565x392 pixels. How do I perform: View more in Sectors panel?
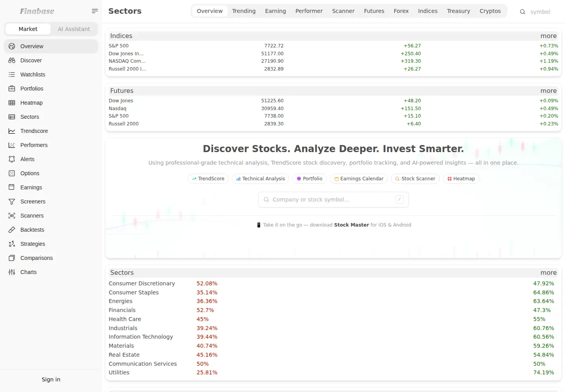[x=549, y=272]
